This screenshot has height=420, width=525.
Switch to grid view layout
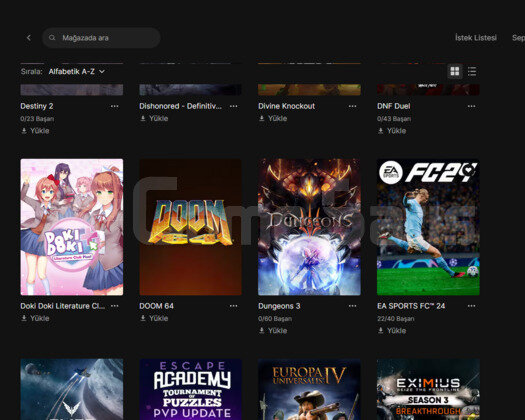point(455,71)
